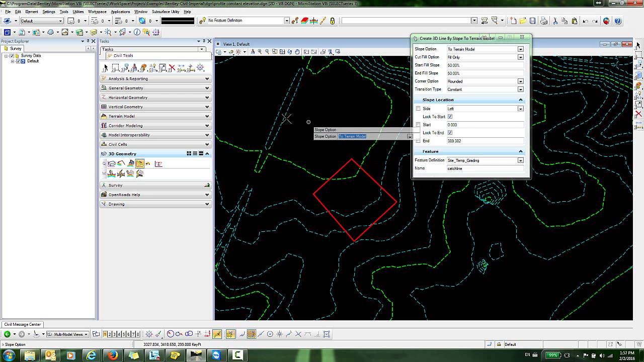The width and height of the screenshot is (644, 362).
Task: Click the Save diskette icon
Action: pyautogui.click(x=532, y=21)
